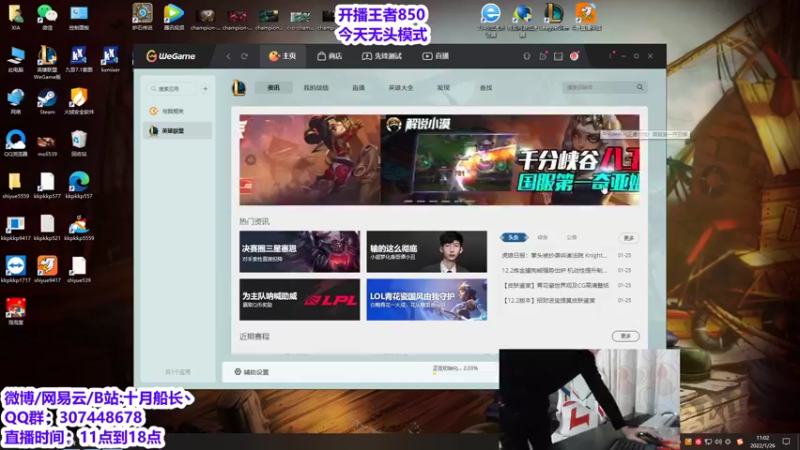Open the 回收站 recycle bin icon
Image resolution: width=800 pixels, height=450 pixels.
tap(79, 143)
